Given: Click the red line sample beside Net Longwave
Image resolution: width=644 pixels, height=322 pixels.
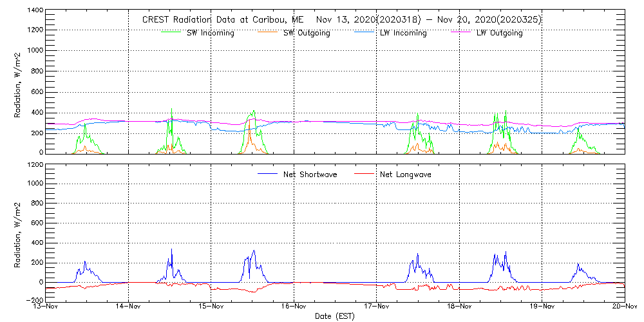Looking at the screenshot, I should click(364, 174).
